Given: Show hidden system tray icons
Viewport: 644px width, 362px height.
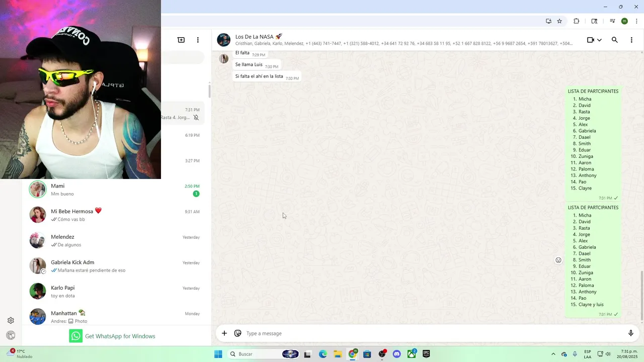Looking at the screenshot, I should coord(553,354).
